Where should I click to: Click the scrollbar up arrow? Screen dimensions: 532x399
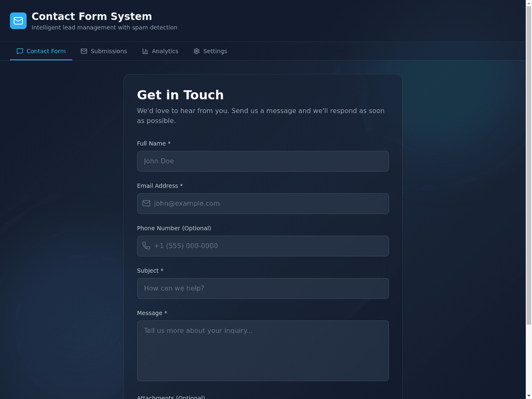coord(529,3)
